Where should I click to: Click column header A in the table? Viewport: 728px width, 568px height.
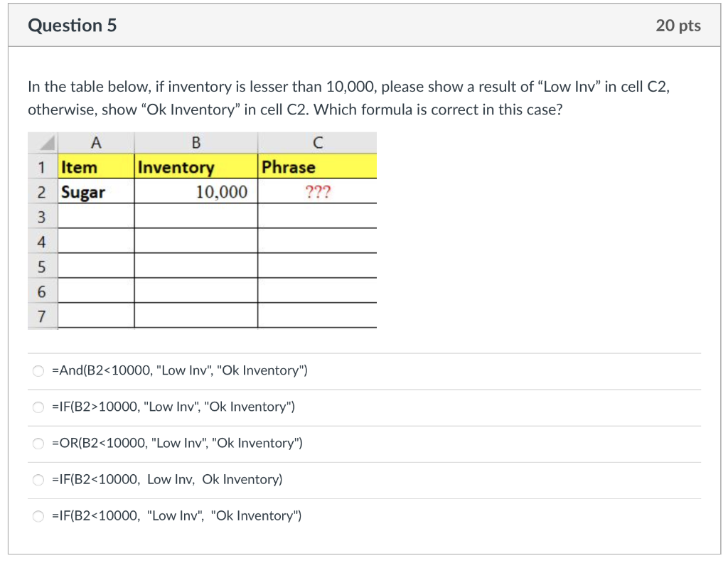[x=95, y=142]
